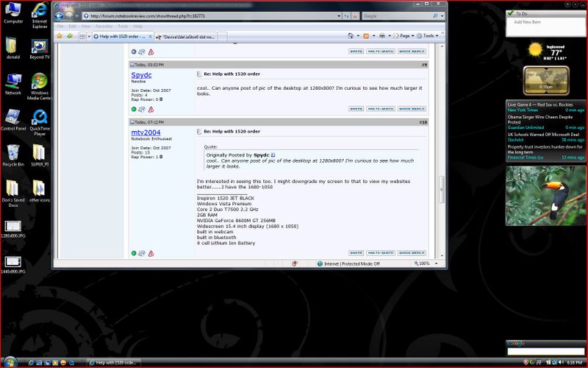Open the View menu in the menu bar
This screenshot has width=588, height=368.
(x=86, y=26)
